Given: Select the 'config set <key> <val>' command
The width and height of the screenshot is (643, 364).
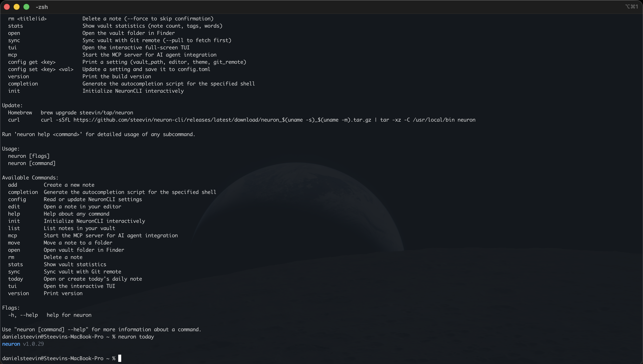Looking at the screenshot, I should pyautogui.click(x=41, y=70).
